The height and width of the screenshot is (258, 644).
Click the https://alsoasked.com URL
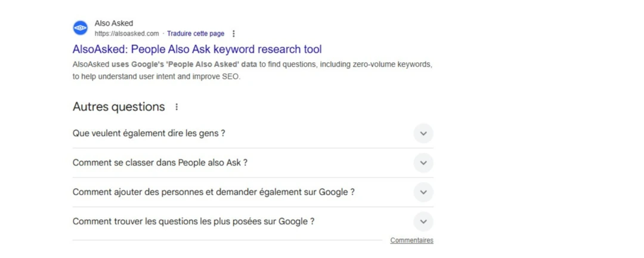[127, 34]
